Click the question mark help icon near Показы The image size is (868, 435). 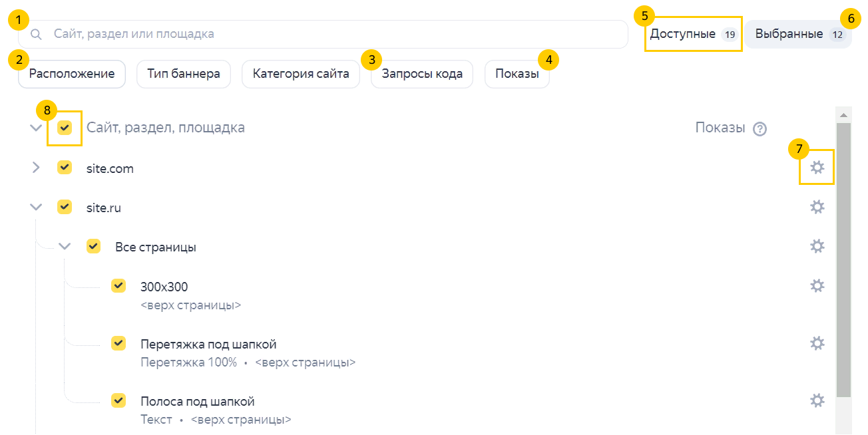(759, 129)
